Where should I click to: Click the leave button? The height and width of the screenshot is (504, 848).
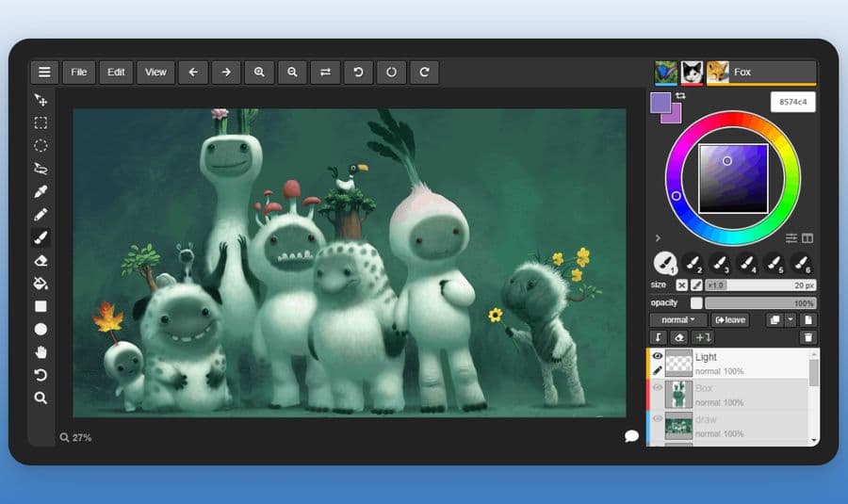pos(730,320)
